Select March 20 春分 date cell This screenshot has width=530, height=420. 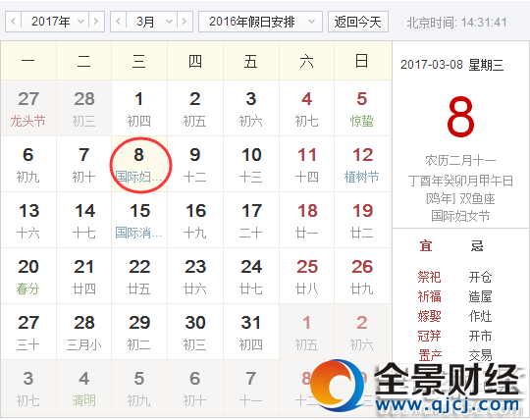(x=28, y=276)
